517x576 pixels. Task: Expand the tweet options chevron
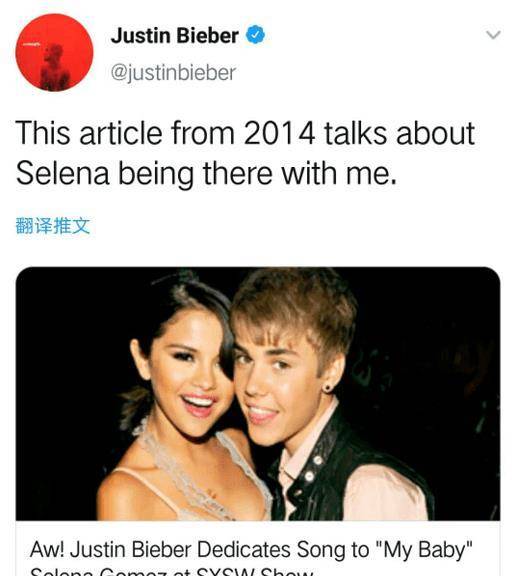493,35
